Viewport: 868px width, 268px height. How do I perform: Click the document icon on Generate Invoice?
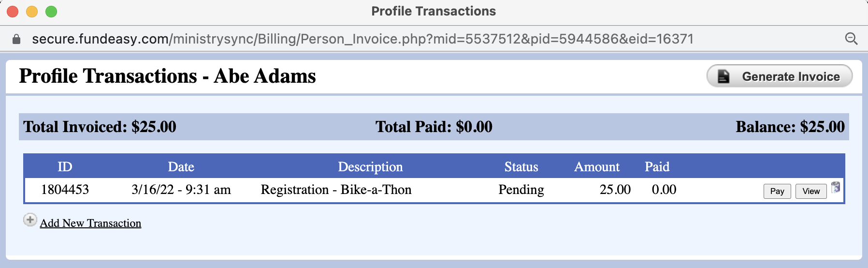[x=723, y=76]
